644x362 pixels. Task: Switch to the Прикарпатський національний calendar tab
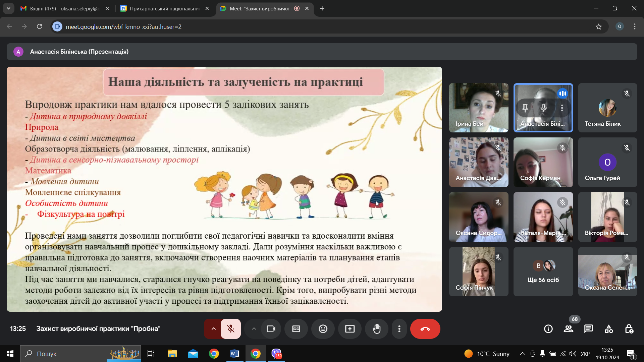point(164,8)
